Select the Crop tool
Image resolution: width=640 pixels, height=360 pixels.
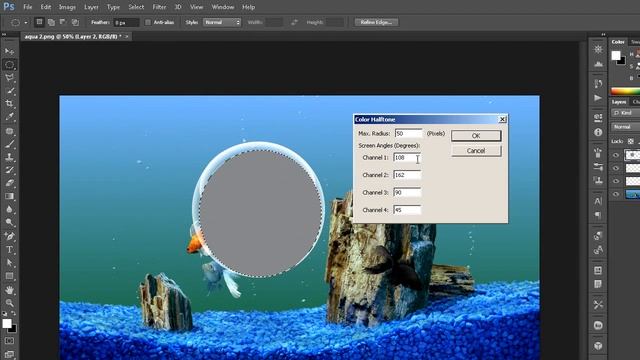[9, 104]
